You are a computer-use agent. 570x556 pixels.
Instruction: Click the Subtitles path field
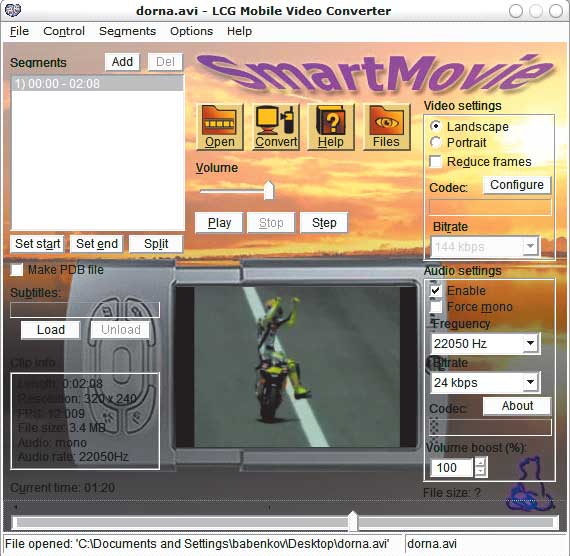(x=85, y=309)
